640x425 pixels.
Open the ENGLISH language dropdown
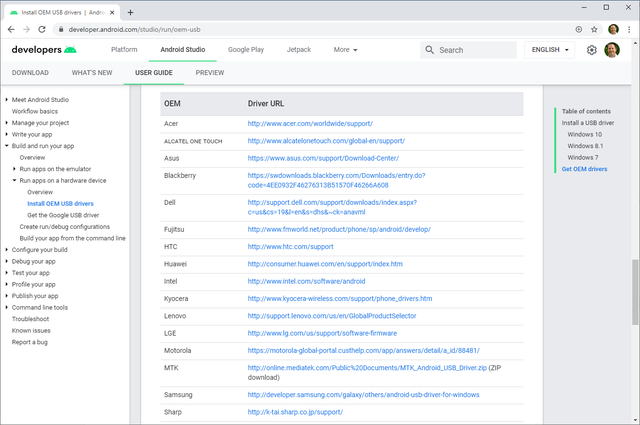coord(551,49)
